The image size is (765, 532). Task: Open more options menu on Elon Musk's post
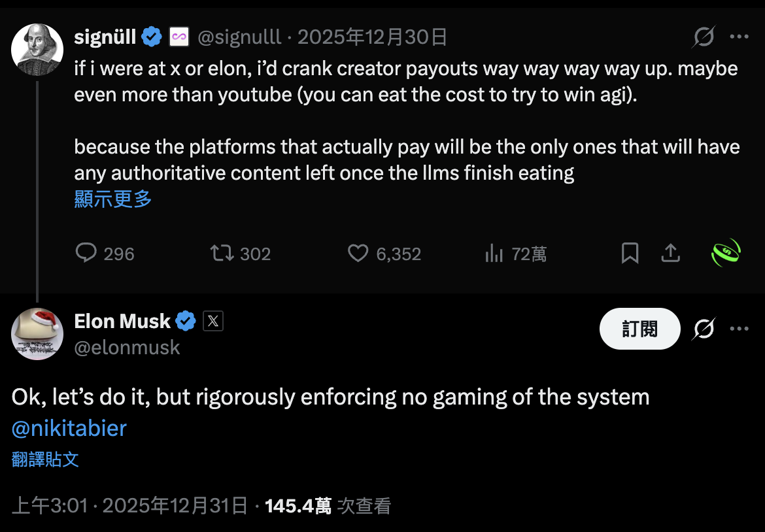point(739,329)
